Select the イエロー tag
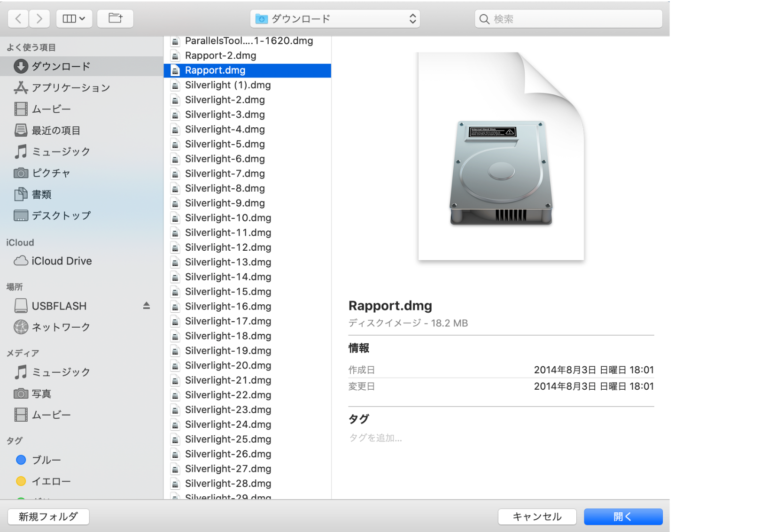Image resolution: width=768 pixels, height=532 pixels. [51, 481]
